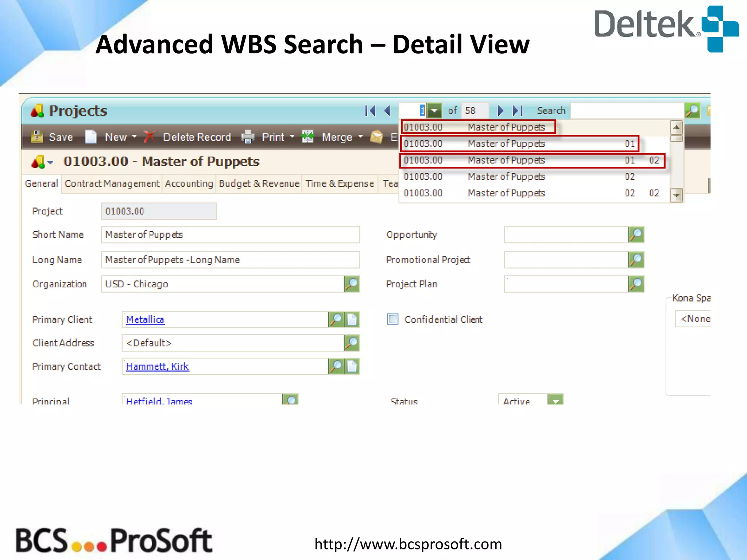Go to previous project record

point(387,110)
